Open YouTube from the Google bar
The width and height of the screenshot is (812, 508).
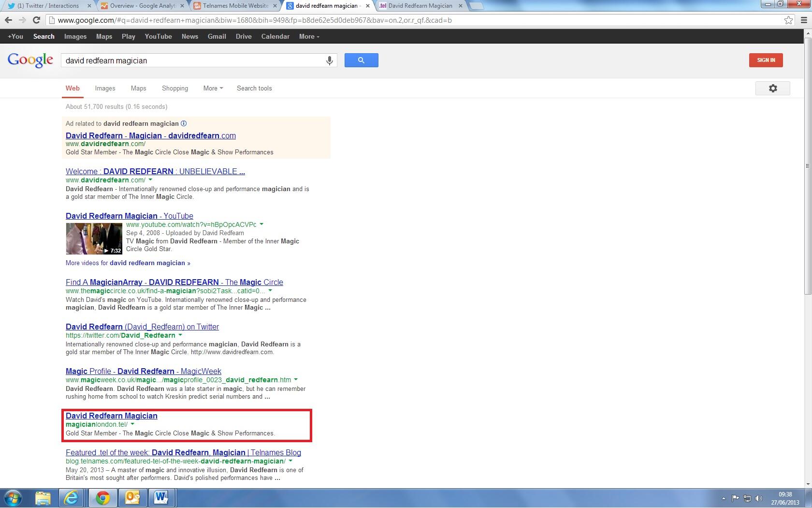pyautogui.click(x=158, y=36)
